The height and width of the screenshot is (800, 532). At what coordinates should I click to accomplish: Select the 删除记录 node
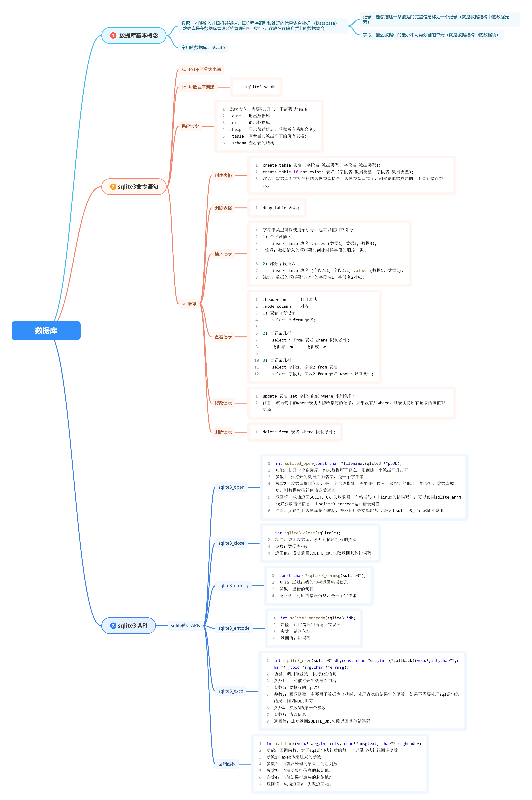(223, 432)
